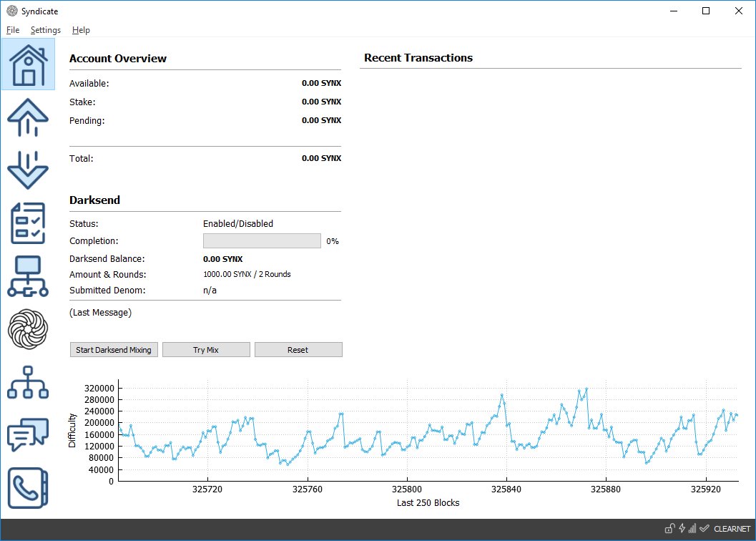Click the network signal bars icon
756x541 pixels.
(692, 528)
